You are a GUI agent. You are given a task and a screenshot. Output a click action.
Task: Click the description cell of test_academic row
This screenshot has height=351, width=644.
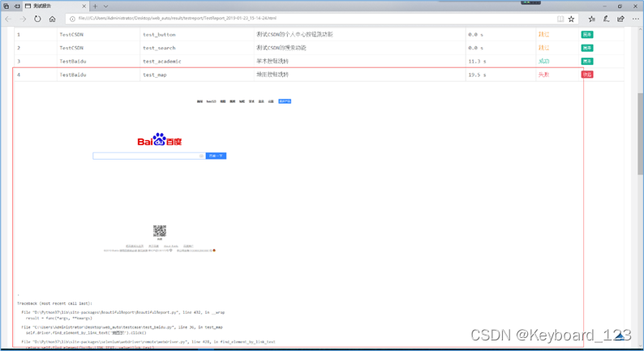[273, 61]
